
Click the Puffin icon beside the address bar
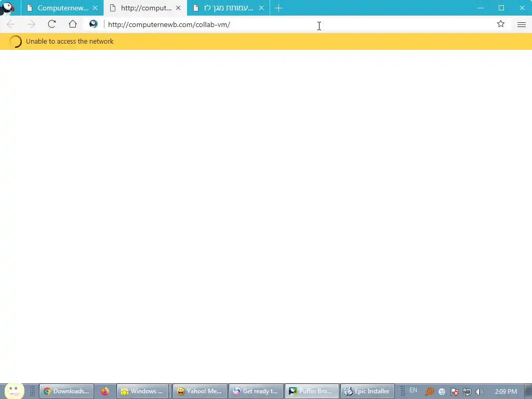(94, 24)
